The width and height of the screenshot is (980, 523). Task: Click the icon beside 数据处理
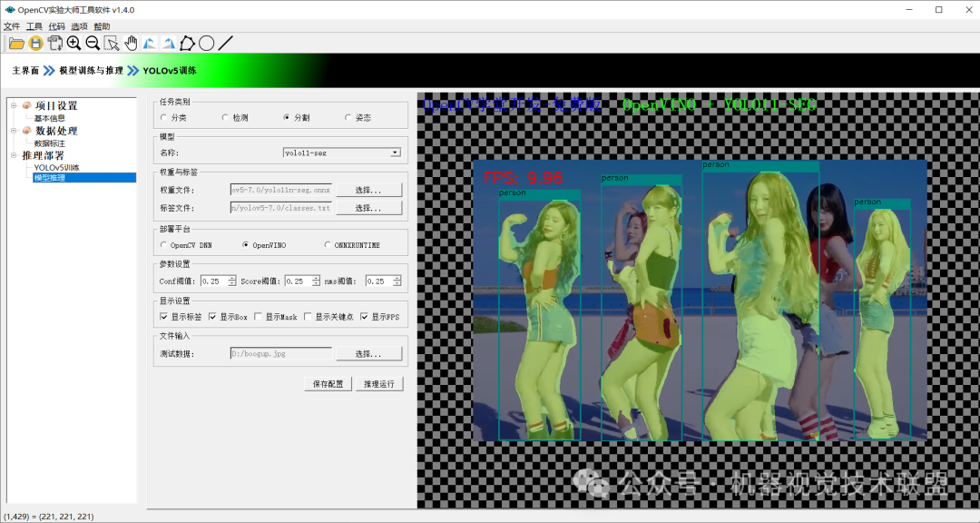pyautogui.click(x=27, y=131)
